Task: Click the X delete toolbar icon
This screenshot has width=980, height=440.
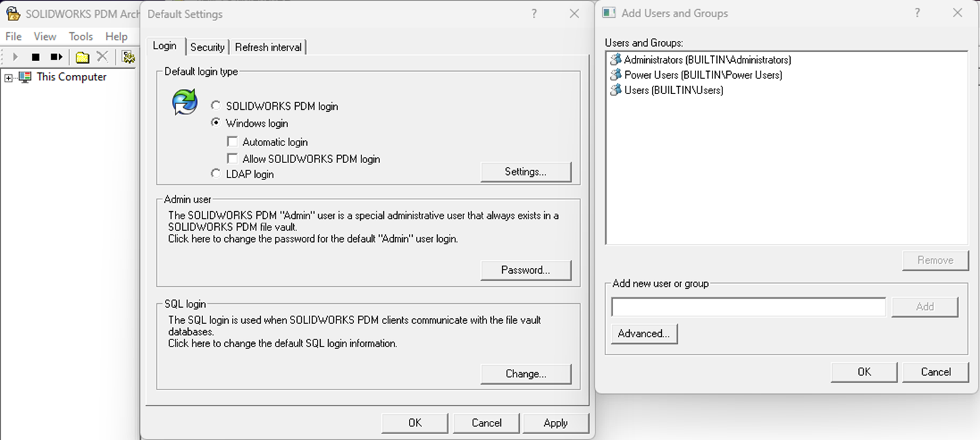Action: 102,57
